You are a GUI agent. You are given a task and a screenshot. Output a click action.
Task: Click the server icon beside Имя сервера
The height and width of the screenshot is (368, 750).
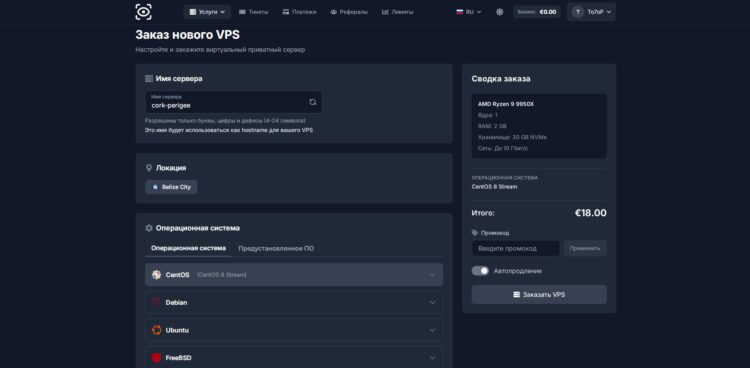[149, 78]
